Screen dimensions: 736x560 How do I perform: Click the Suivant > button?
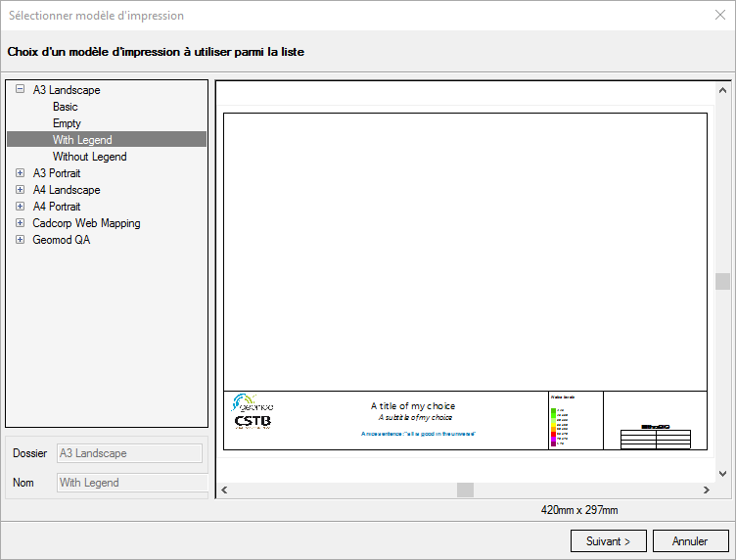[609, 541]
